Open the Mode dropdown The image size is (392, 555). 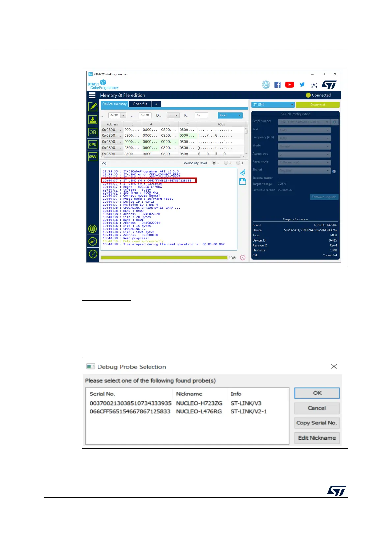(304, 146)
